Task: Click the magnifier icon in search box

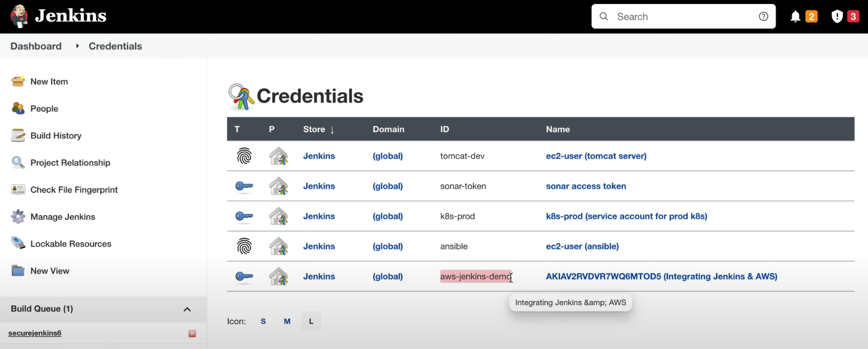Action: (604, 16)
